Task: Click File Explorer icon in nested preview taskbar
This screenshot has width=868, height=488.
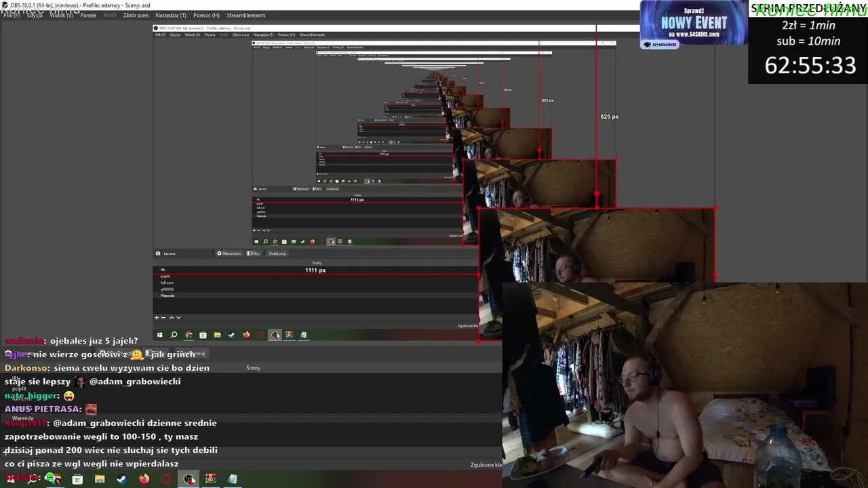Action: point(217,335)
